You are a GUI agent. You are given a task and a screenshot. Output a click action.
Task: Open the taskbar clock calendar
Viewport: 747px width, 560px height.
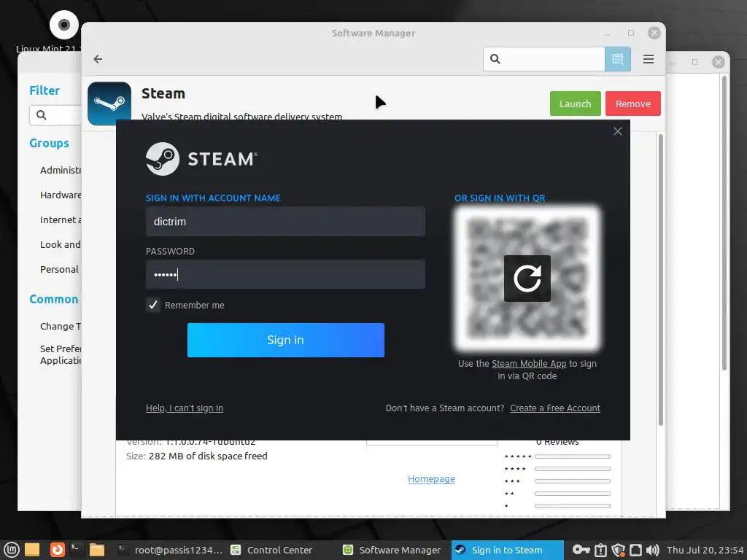[x=705, y=550]
